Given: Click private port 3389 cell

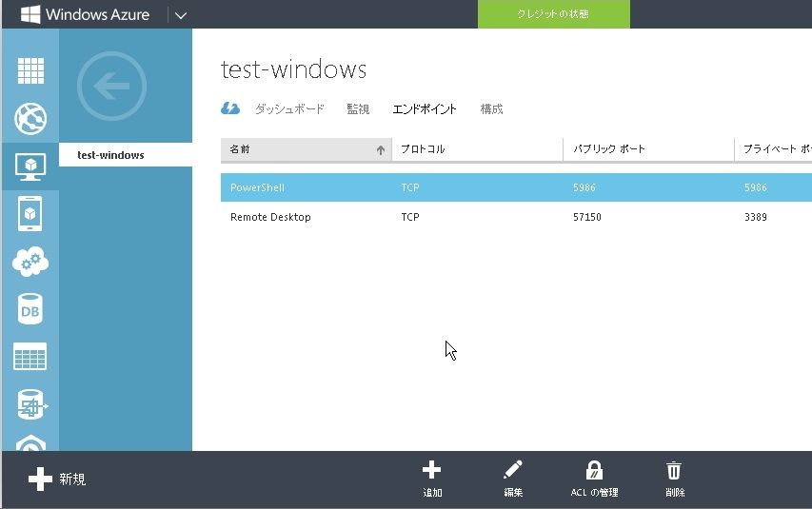Looking at the screenshot, I should 756,217.
